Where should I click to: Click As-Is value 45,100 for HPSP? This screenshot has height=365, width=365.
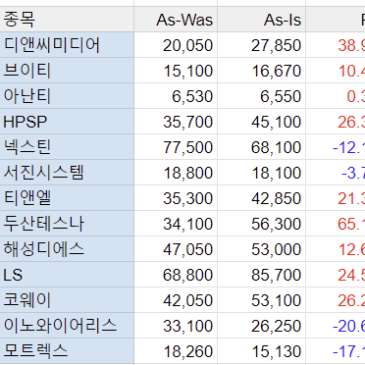[x=261, y=122]
